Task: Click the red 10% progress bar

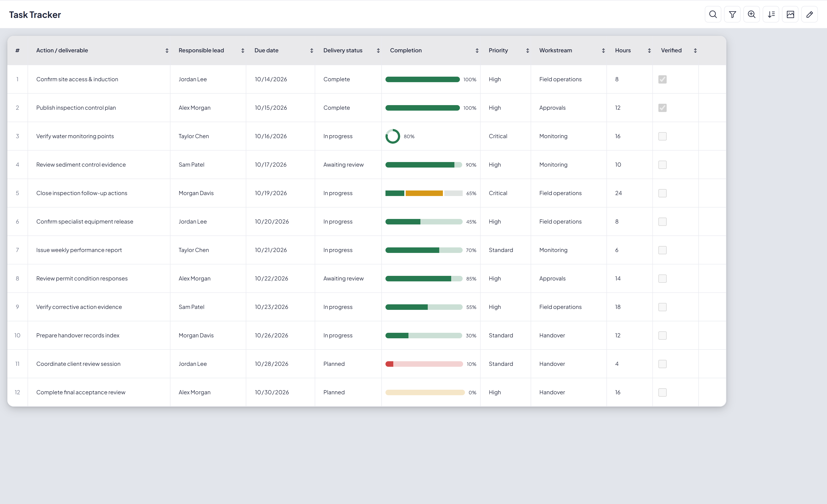Action: [x=424, y=364]
